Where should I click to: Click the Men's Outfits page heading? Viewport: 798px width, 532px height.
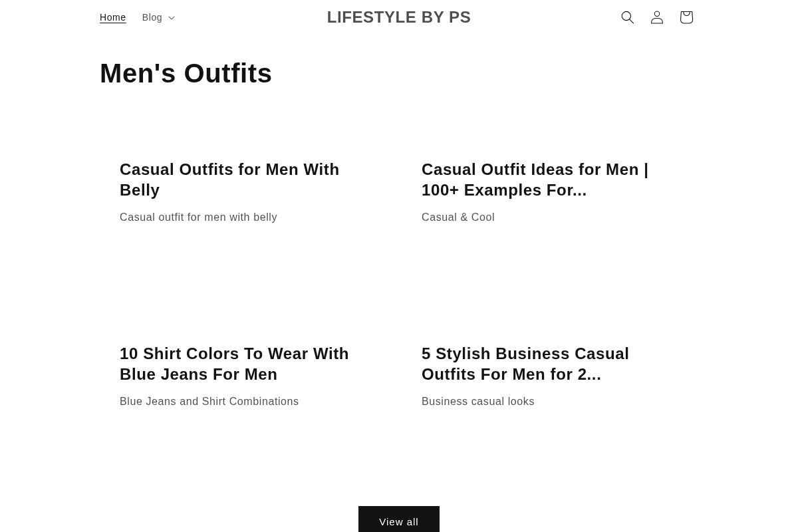pyautogui.click(x=186, y=73)
